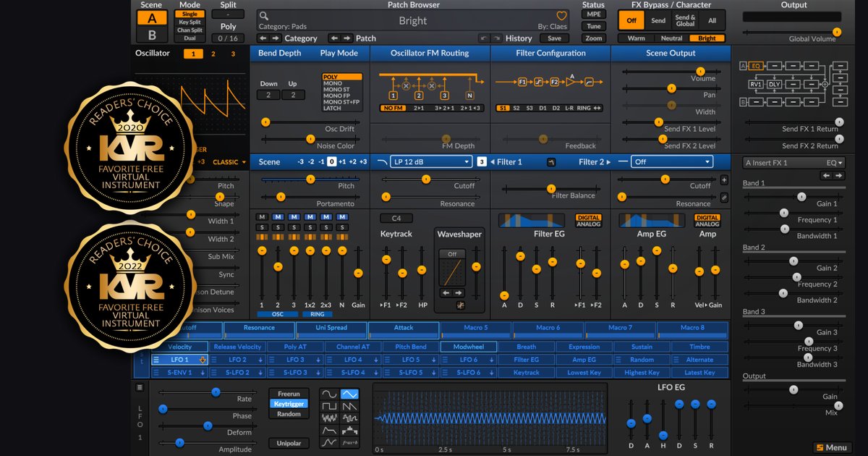Click the heart icon to favorite the patch
The height and width of the screenshot is (456, 868).
click(561, 15)
